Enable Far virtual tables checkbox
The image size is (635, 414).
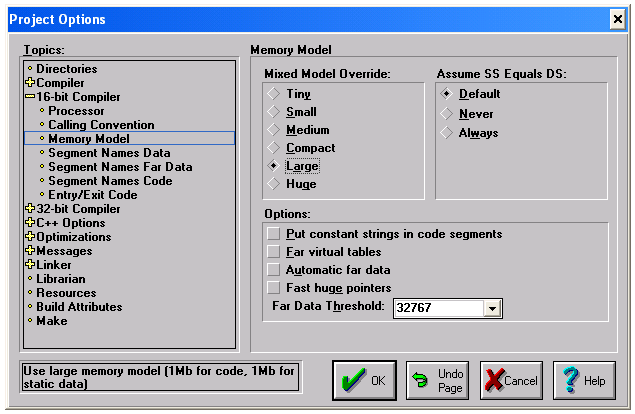[x=274, y=252]
